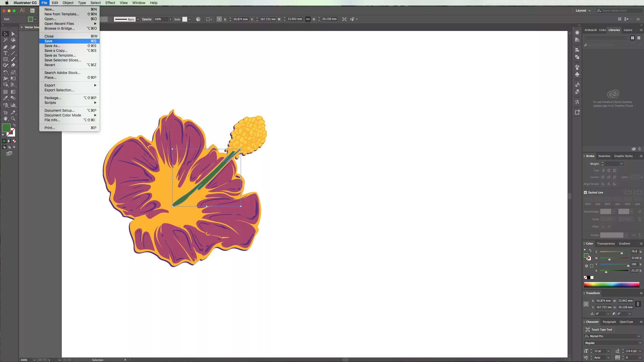Switch libraries panel to list view
Viewport: 644px width, 362px height.
639,38
